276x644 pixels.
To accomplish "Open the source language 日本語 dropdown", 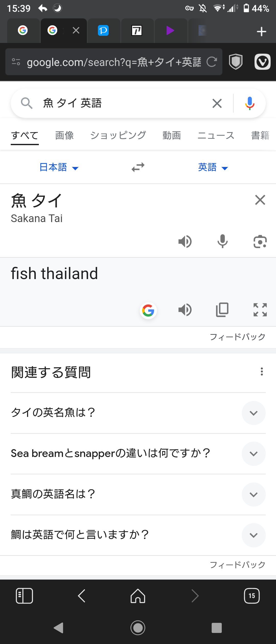I will pos(59,167).
